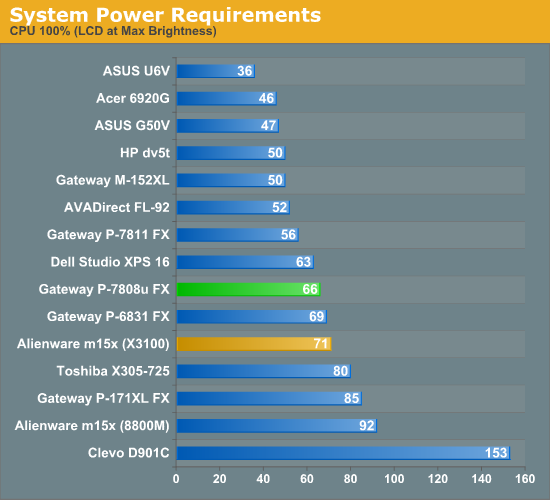Select the 'Toshiba X305-725' label
This screenshot has height=500, width=550.
point(113,371)
